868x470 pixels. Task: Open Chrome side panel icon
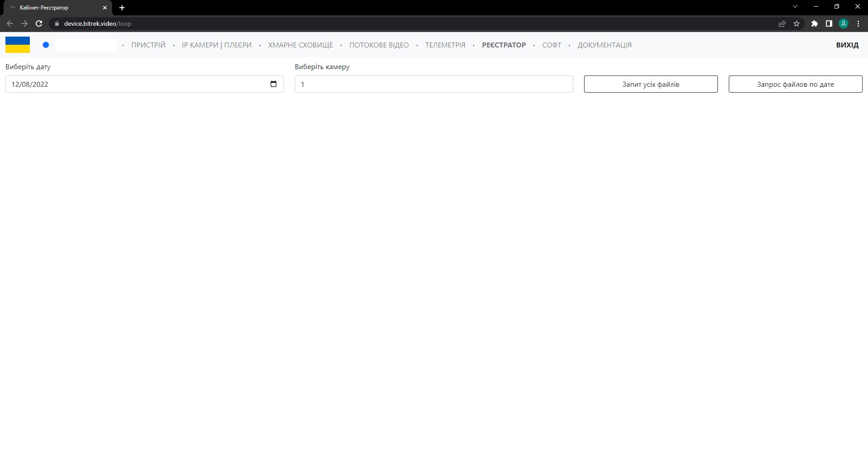point(829,23)
